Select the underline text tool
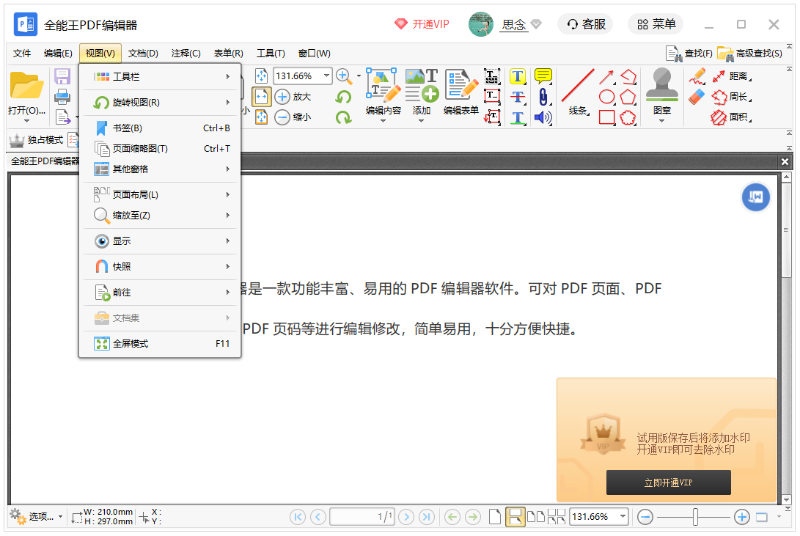800x536 pixels. click(x=518, y=118)
